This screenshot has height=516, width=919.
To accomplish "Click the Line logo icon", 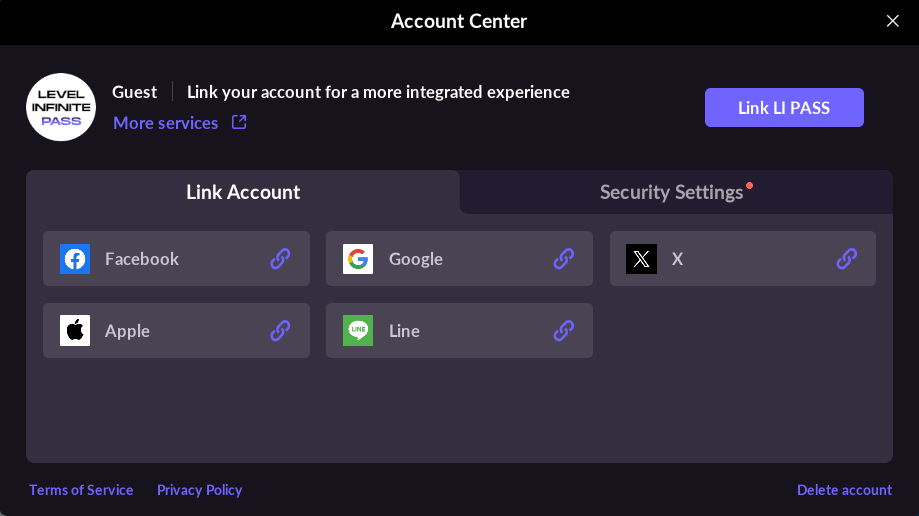I will tap(358, 331).
